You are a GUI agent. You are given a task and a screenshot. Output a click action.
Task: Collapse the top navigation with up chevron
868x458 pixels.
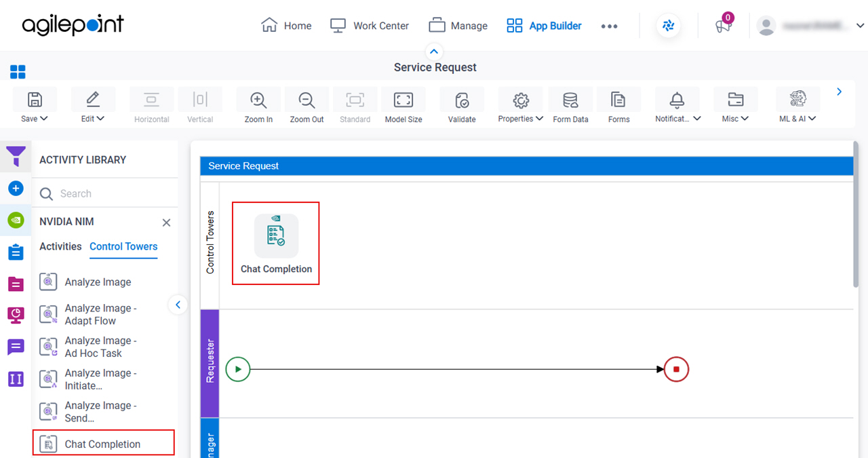point(434,51)
